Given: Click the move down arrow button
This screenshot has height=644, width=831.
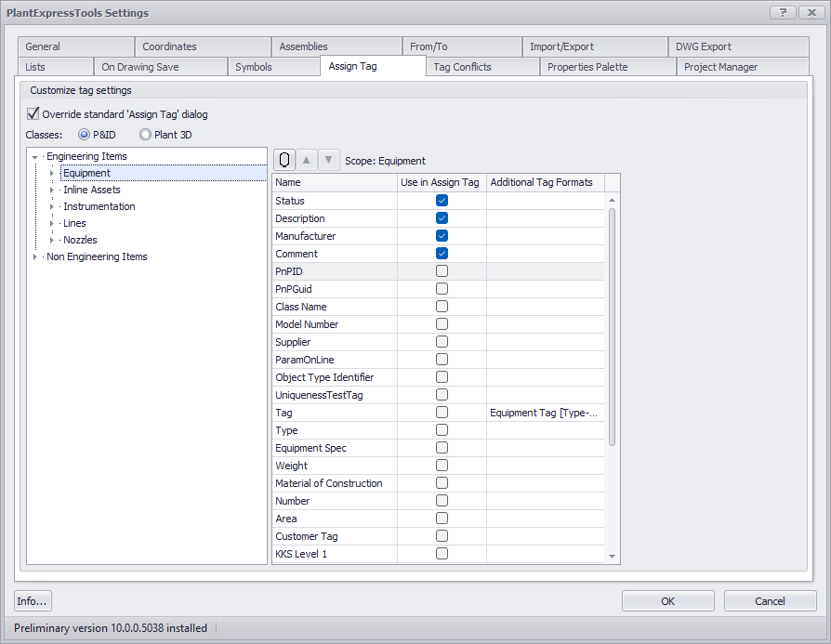Looking at the screenshot, I should [328, 160].
